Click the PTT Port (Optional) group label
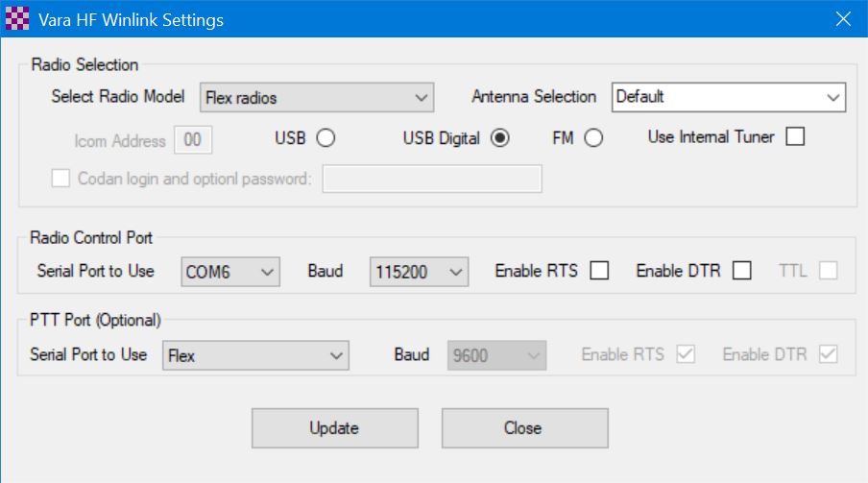 click(x=95, y=320)
